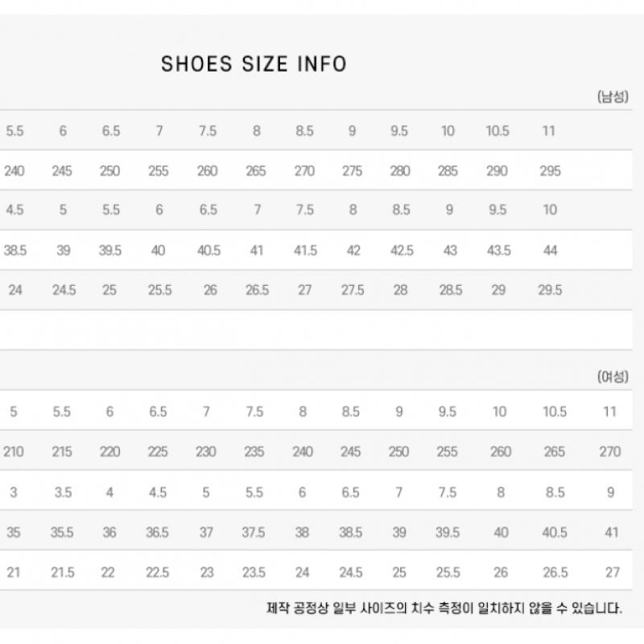This screenshot has height=644, width=644.
Task: Click the 3.5 size cell in women's table
Action: pyautogui.click(x=62, y=492)
